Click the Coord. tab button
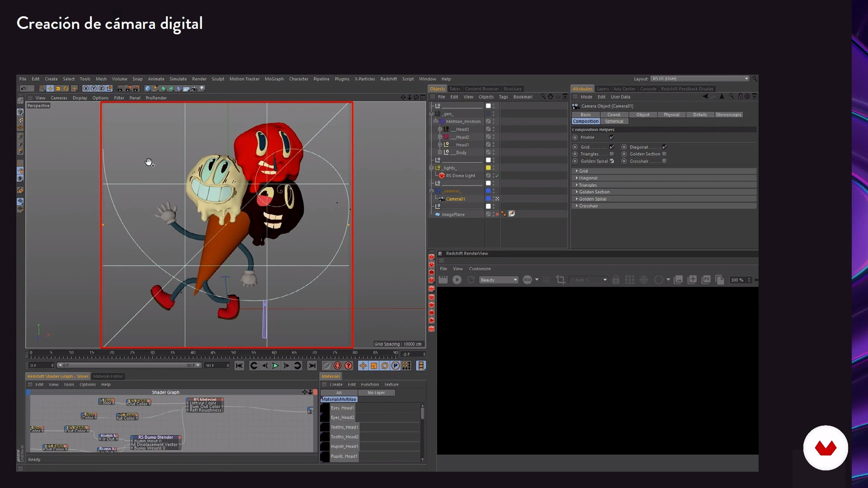The height and width of the screenshot is (488, 868). pyautogui.click(x=614, y=115)
